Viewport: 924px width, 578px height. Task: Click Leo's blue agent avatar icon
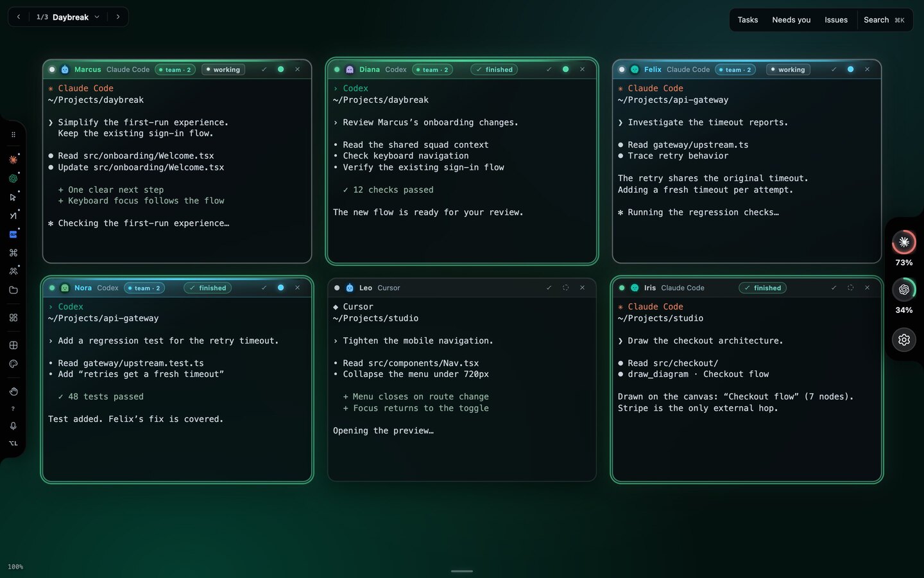[x=350, y=288]
